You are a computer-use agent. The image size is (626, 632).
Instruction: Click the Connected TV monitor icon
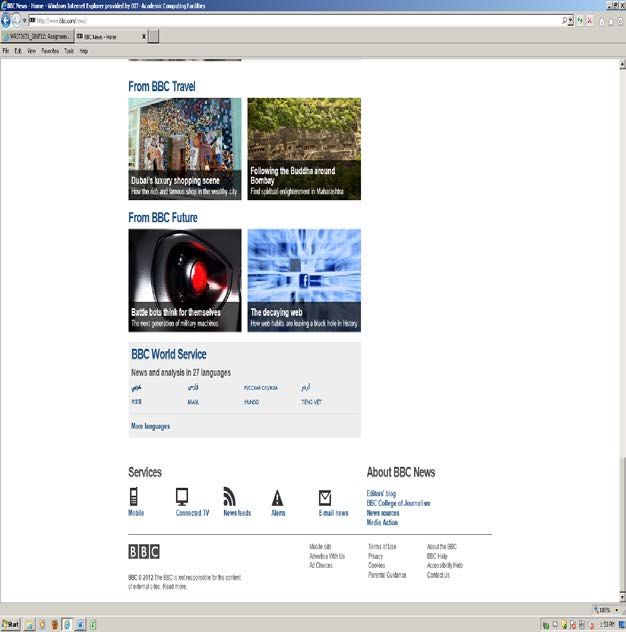coord(182,497)
